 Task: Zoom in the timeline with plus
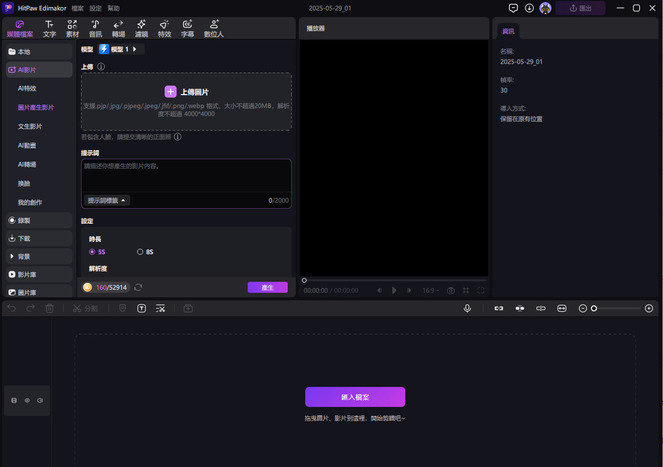click(x=649, y=308)
